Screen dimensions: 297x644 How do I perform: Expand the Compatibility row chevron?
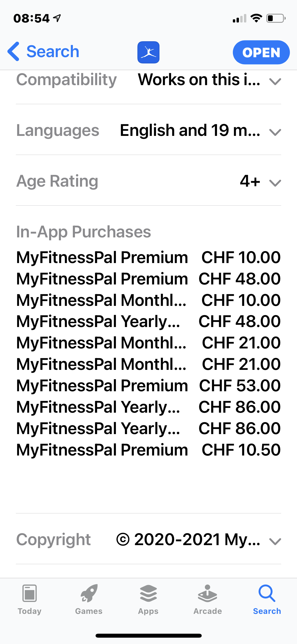pos(275,81)
